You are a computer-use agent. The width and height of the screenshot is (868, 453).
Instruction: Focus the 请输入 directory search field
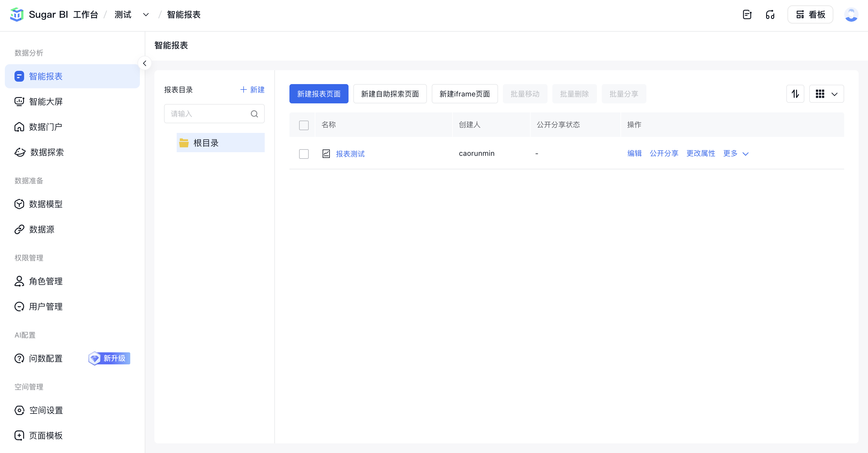point(214,114)
